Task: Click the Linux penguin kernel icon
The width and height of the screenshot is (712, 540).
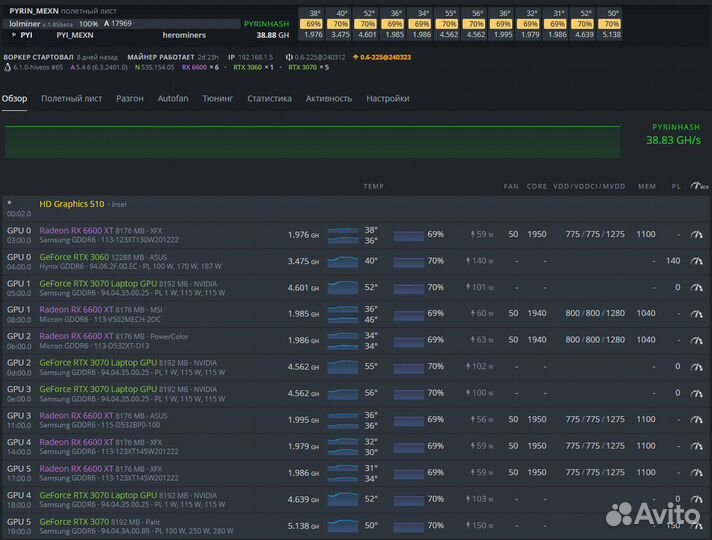Action: pos(7,67)
